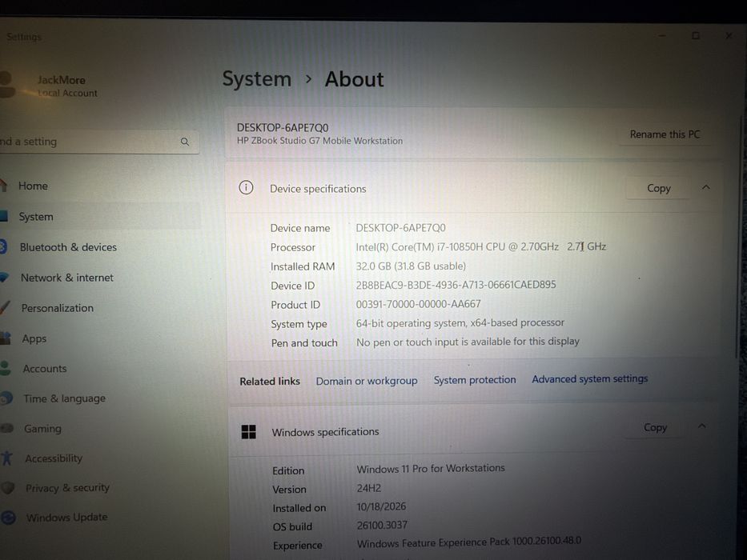The width and height of the screenshot is (747, 560).
Task: Click HP ZBook Studio G7 Mobile Workstation text
Action: tap(319, 141)
